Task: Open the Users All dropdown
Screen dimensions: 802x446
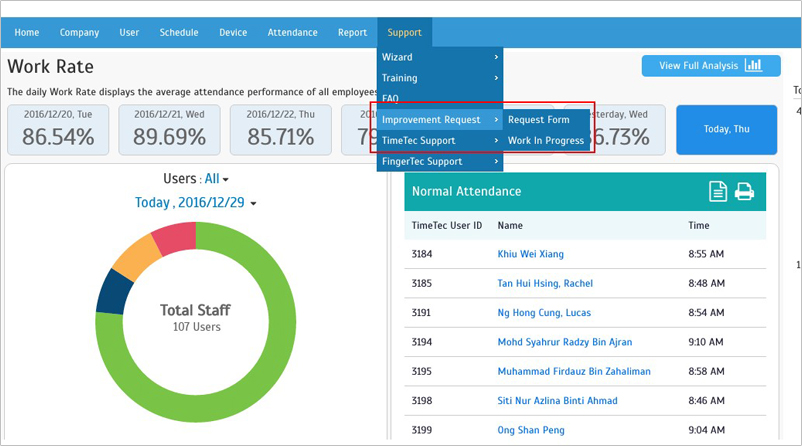Action: point(217,179)
